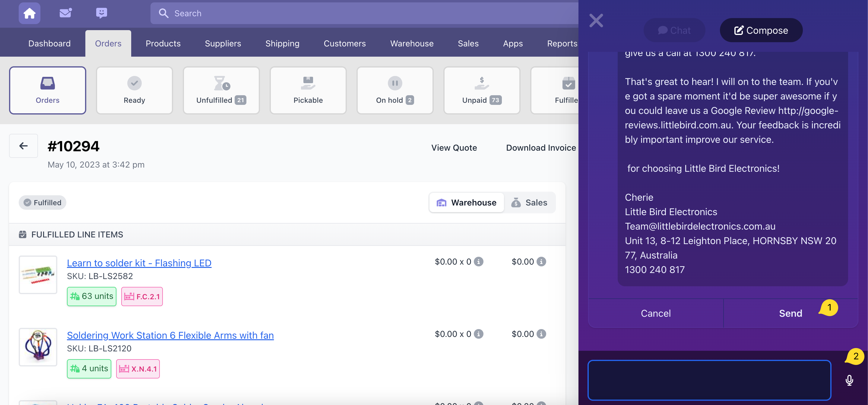Show On hold orders card
The width and height of the screenshot is (868, 405).
click(394, 90)
